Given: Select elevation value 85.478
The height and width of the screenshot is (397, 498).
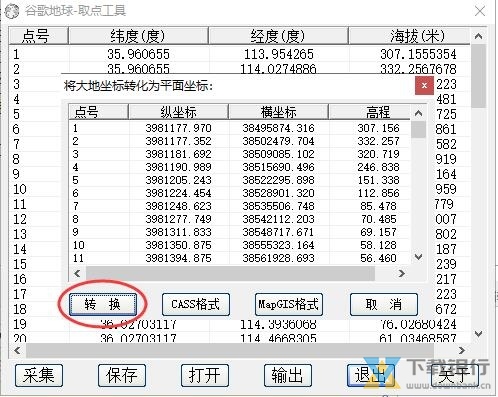Looking at the screenshot, I should [x=378, y=206].
